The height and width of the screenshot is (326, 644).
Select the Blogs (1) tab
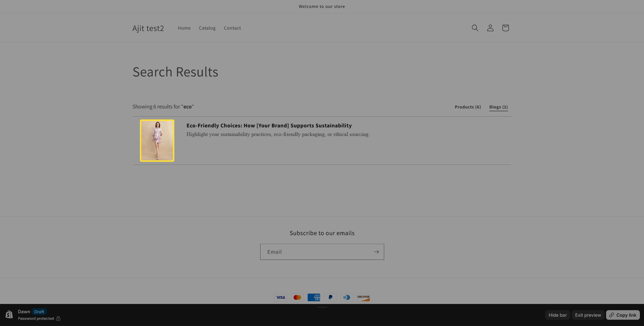(498, 107)
